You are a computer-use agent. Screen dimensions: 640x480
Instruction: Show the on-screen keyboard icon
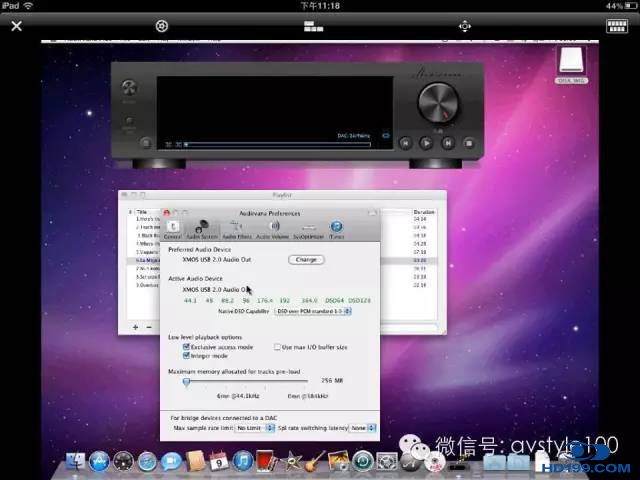pyautogui.click(x=617, y=26)
